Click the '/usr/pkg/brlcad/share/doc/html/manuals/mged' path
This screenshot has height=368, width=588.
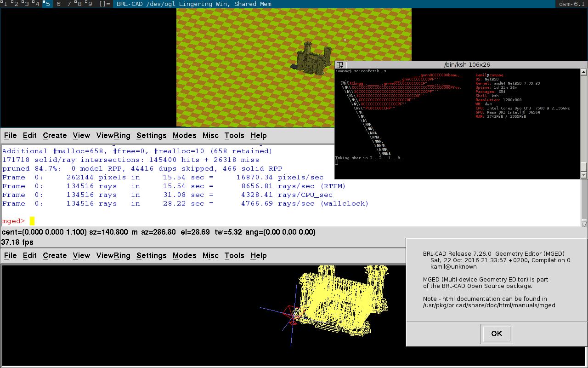(x=489, y=305)
